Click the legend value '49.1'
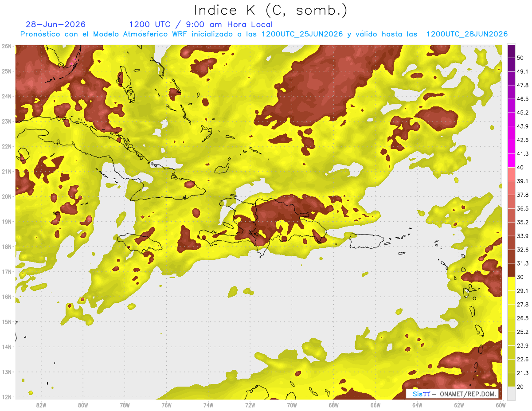This screenshot has height=411, width=532. 522,71
